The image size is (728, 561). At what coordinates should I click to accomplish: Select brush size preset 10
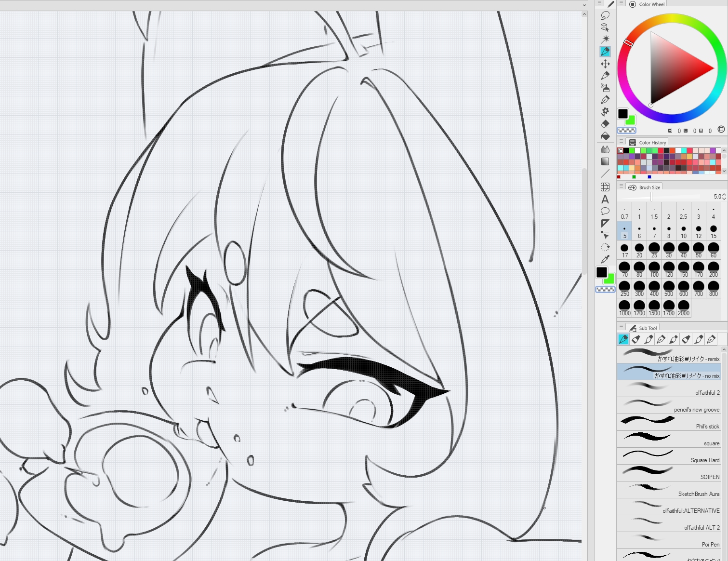684,231
